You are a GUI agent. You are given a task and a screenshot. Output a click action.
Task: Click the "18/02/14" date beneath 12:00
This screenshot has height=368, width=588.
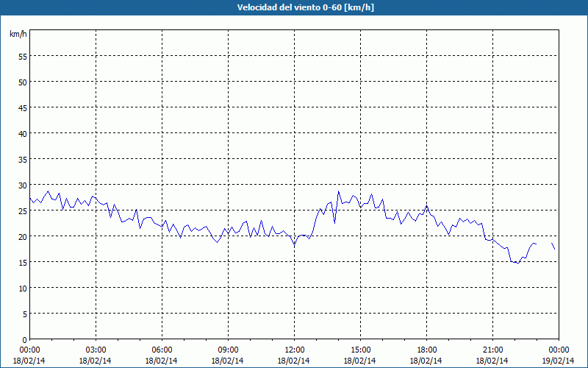pyautogui.click(x=294, y=361)
